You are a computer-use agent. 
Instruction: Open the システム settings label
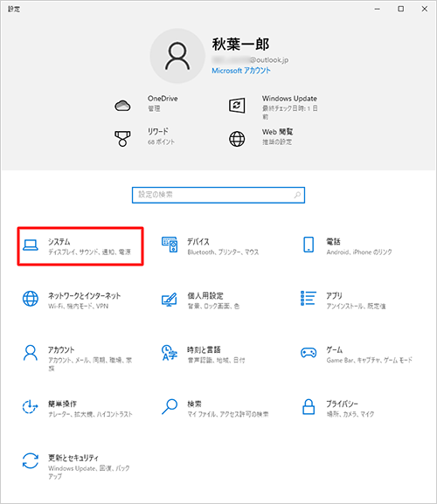pyautogui.click(x=59, y=242)
